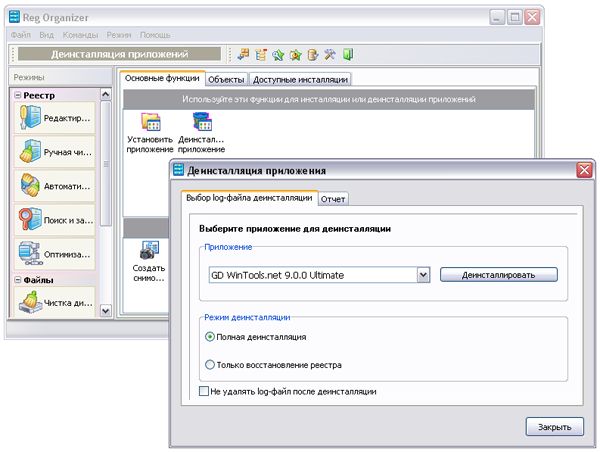Open the Оптимиза... registry optimization mode
600x452 pixels.
tap(55, 254)
